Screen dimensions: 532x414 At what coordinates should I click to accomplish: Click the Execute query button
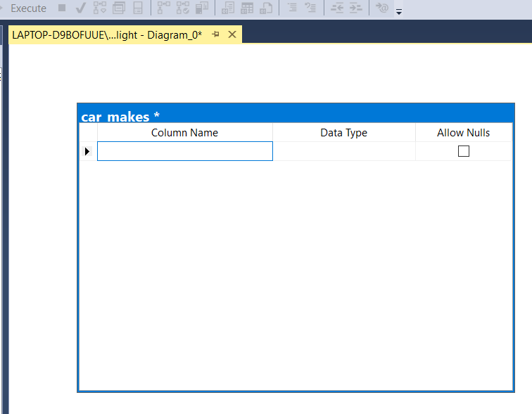pyautogui.click(x=27, y=8)
